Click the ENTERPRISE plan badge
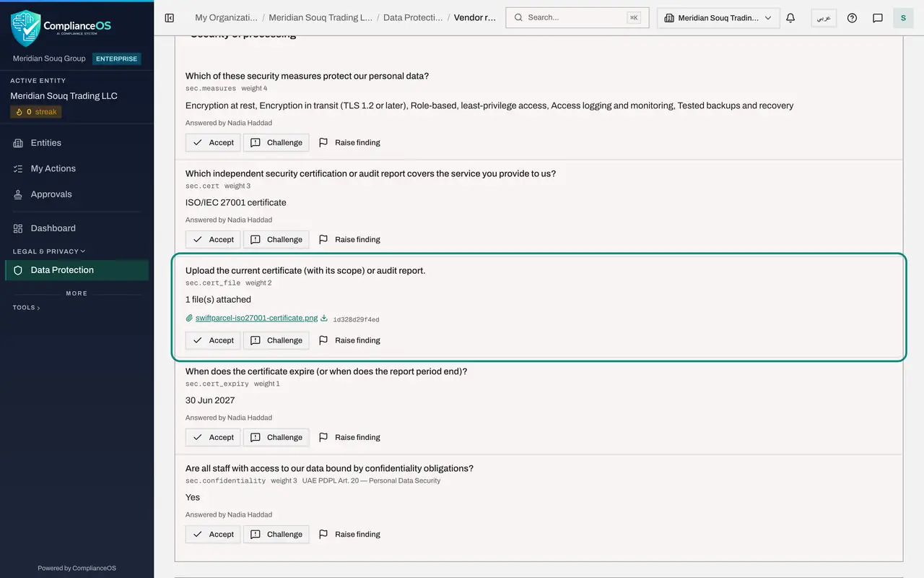924x578 pixels. point(116,59)
